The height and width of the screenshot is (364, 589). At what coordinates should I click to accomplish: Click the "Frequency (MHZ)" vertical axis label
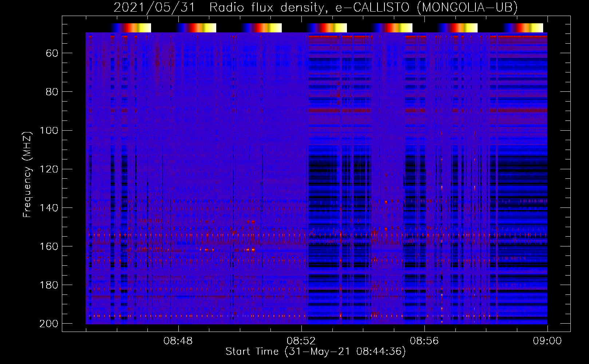pos(27,175)
